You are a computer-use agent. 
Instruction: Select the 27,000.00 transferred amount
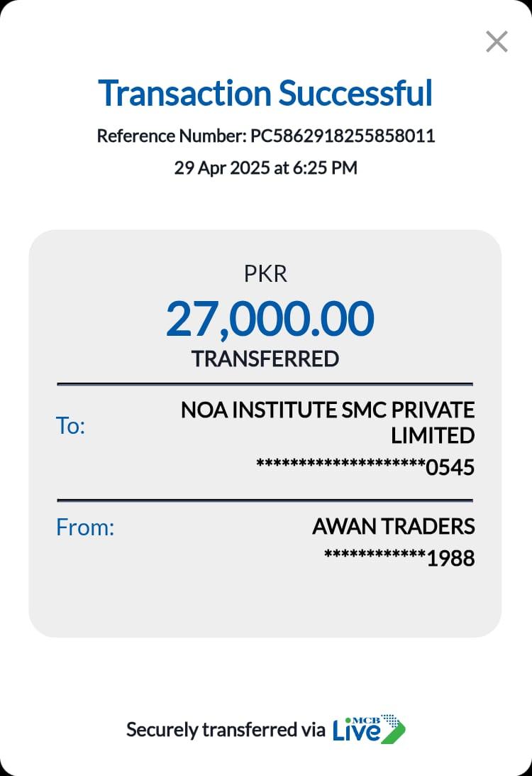coord(270,319)
